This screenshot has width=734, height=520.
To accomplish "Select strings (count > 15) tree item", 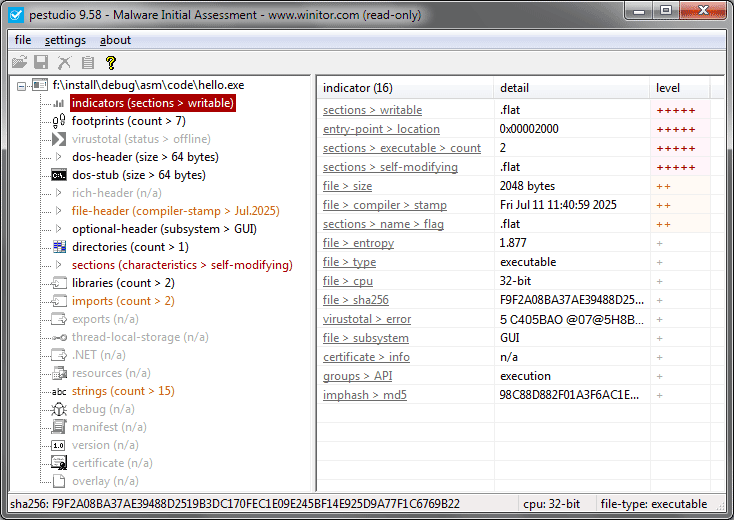I will tap(123, 391).
